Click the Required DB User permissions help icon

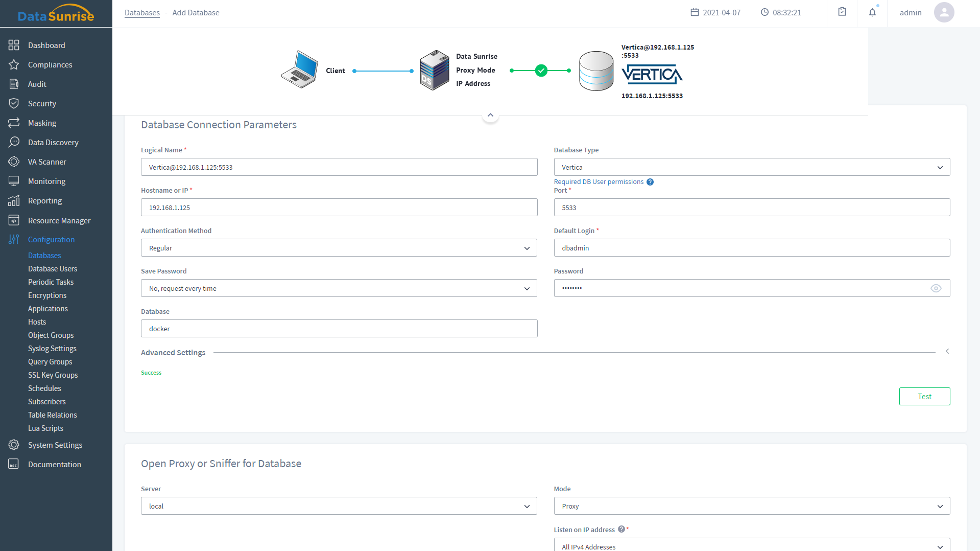[x=650, y=182]
